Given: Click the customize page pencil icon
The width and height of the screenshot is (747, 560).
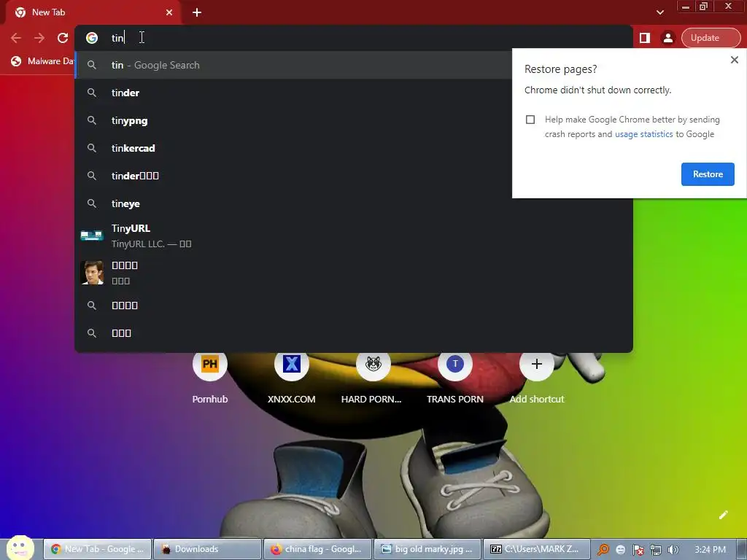Looking at the screenshot, I should coord(723,515).
